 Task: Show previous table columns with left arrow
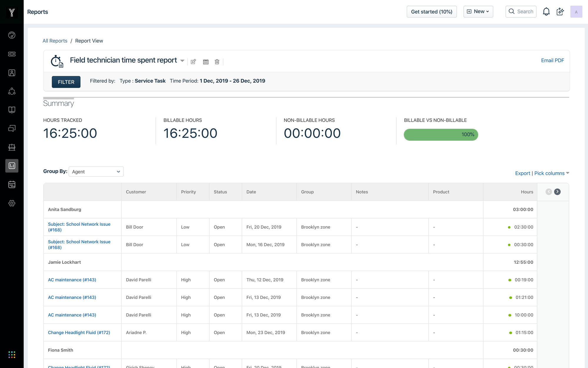[549, 192]
